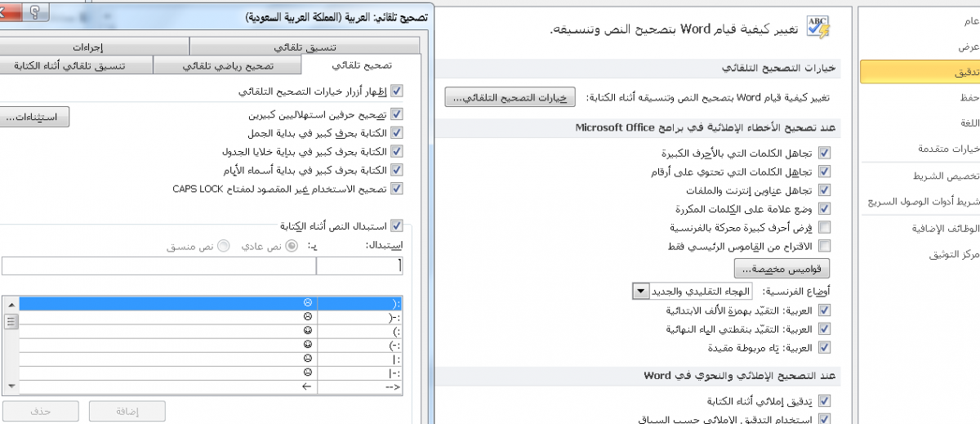The image size is (980, 424).
Task: Click the help question mark button in AutoCorrect dialog
Action: 34,12
